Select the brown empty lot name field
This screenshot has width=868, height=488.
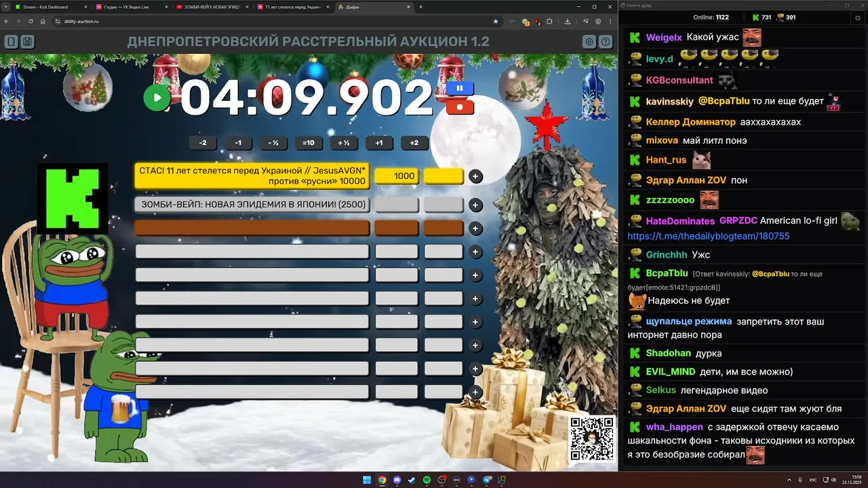click(x=252, y=228)
